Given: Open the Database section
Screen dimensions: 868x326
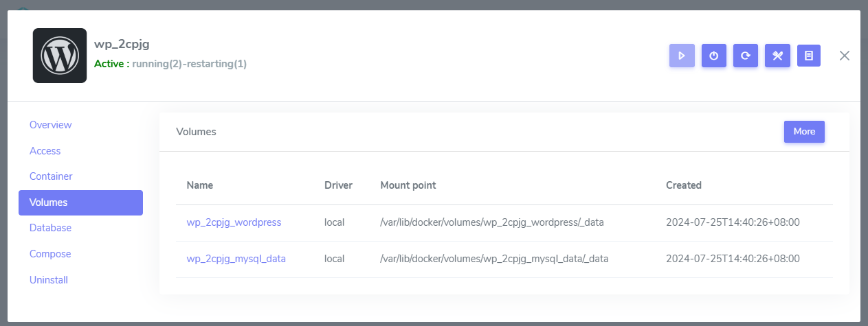Looking at the screenshot, I should (x=50, y=228).
